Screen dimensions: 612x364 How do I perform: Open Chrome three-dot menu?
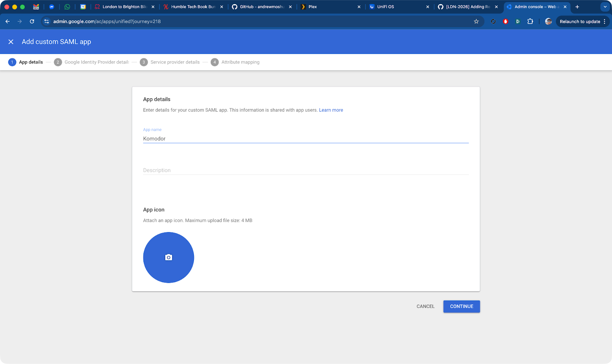coord(605,21)
